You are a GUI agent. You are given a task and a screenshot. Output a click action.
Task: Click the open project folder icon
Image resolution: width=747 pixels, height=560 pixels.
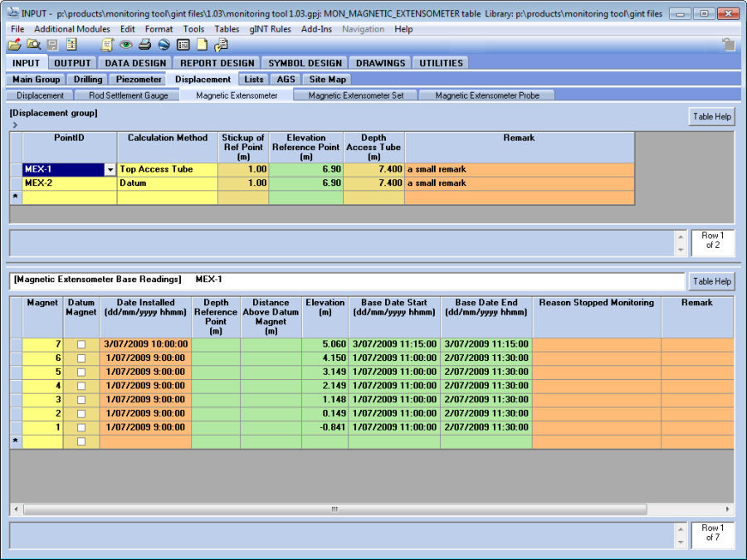(14, 45)
